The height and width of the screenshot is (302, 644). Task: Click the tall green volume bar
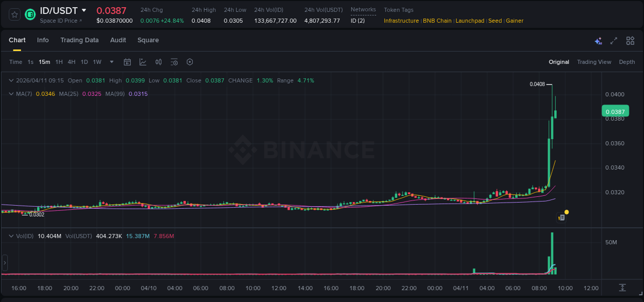point(552,253)
